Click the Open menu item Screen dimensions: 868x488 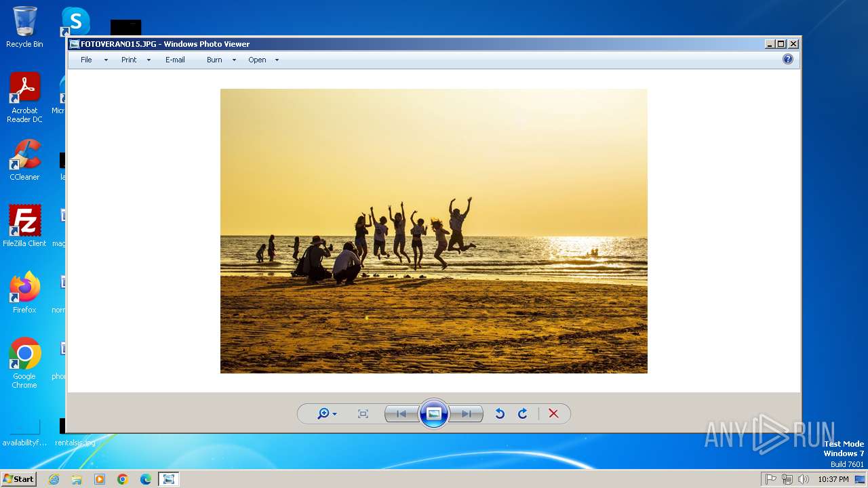pos(257,60)
